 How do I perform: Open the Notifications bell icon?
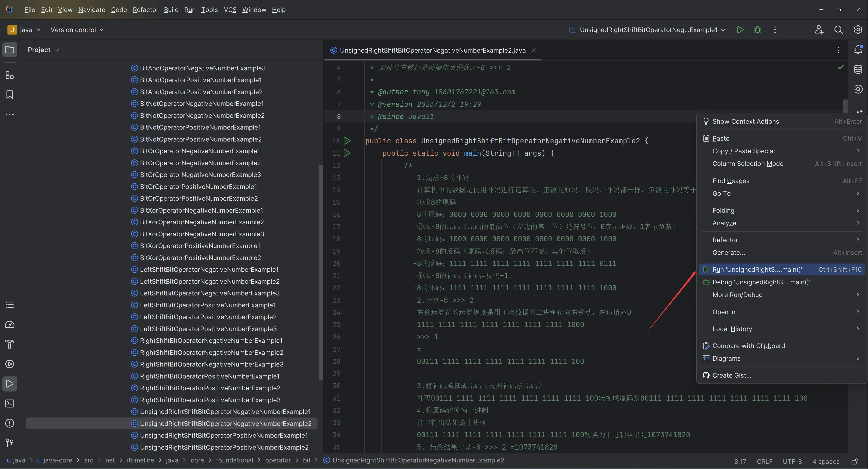tap(858, 50)
